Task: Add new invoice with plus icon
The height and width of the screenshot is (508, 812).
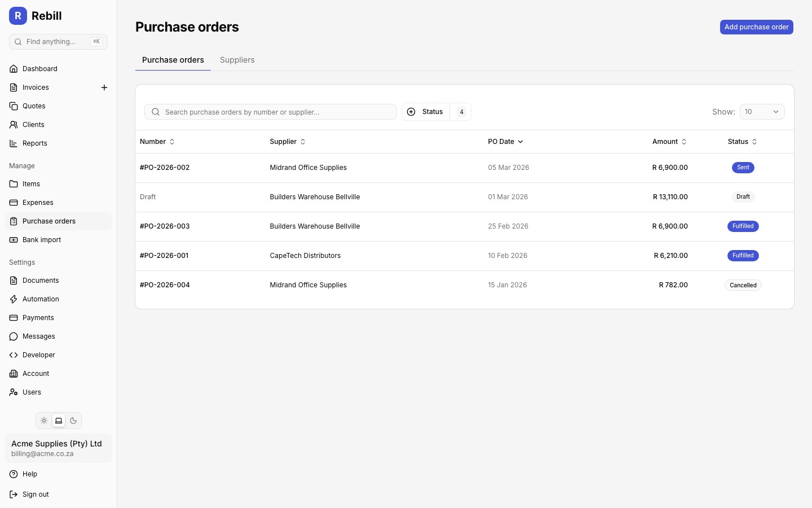Action: pyautogui.click(x=104, y=87)
